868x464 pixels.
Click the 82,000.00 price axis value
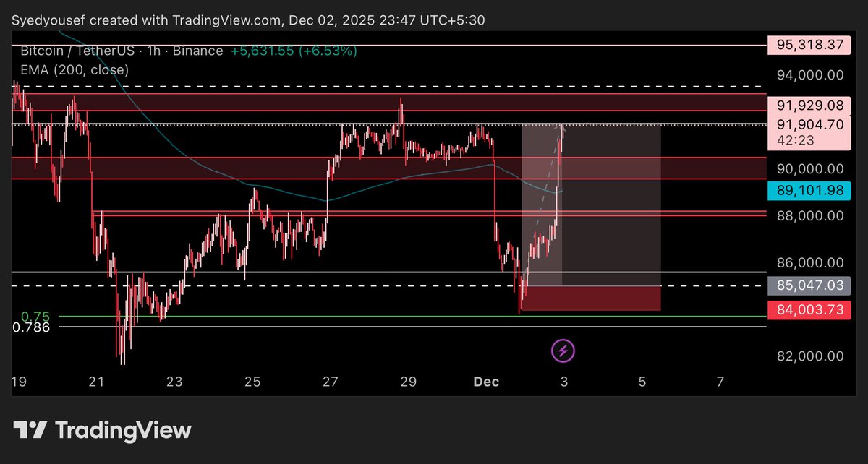[x=810, y=356]
